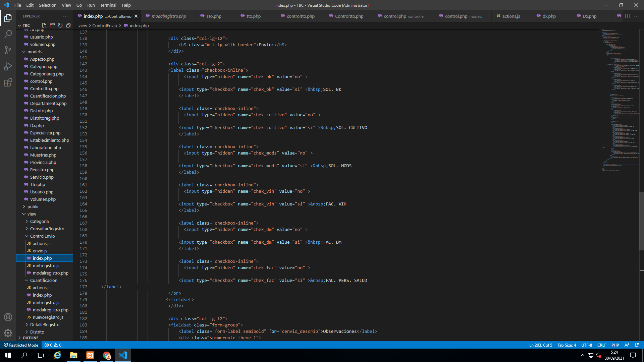Open feedback icon in status bar

click(x=627, y=345)
